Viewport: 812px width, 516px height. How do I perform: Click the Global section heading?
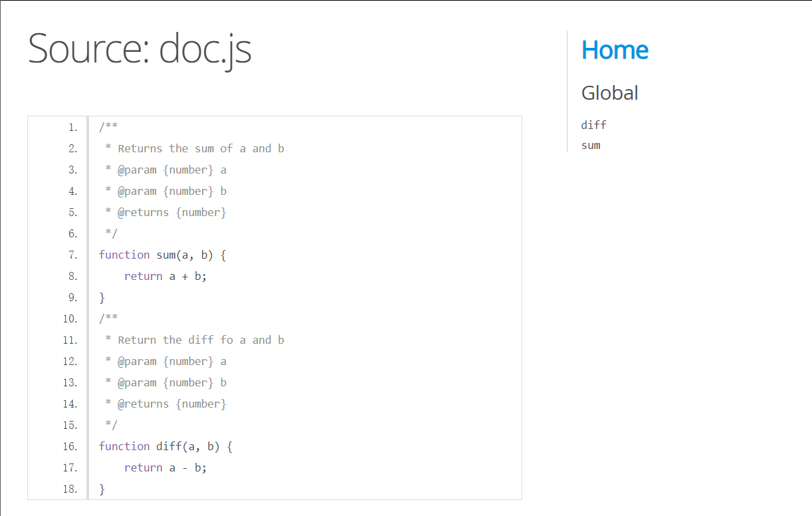(609, 93)
